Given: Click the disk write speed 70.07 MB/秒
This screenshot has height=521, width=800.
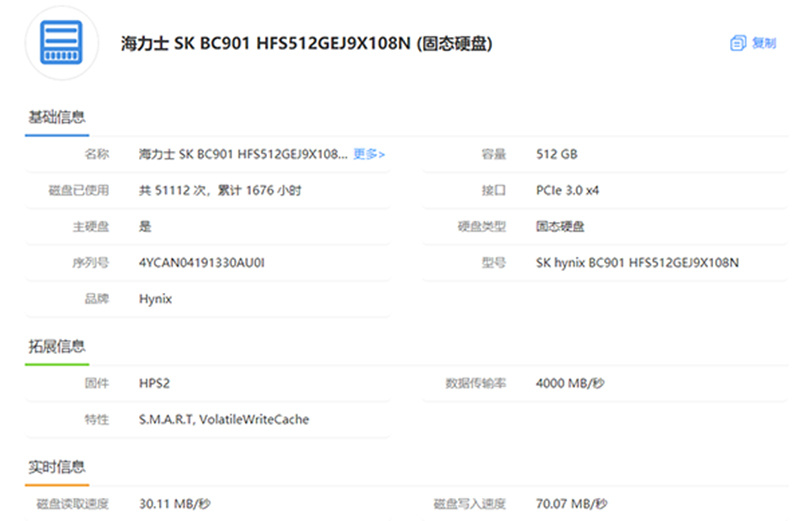Looking at the screenshot, I should (x=571, y=504).
